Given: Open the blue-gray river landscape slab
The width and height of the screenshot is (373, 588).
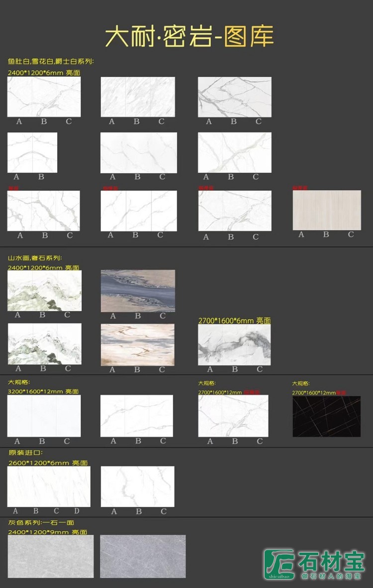Looking at the screenshot, I should (138, 290).
